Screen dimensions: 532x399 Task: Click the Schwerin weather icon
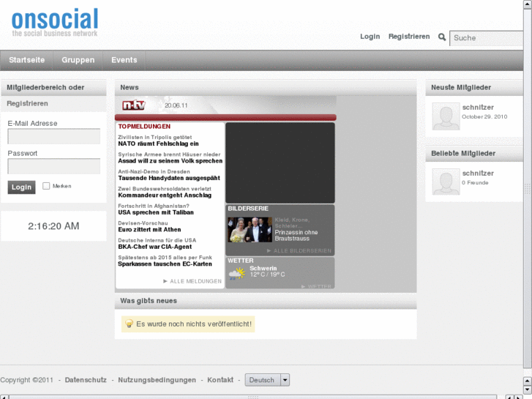pos(237,273)
